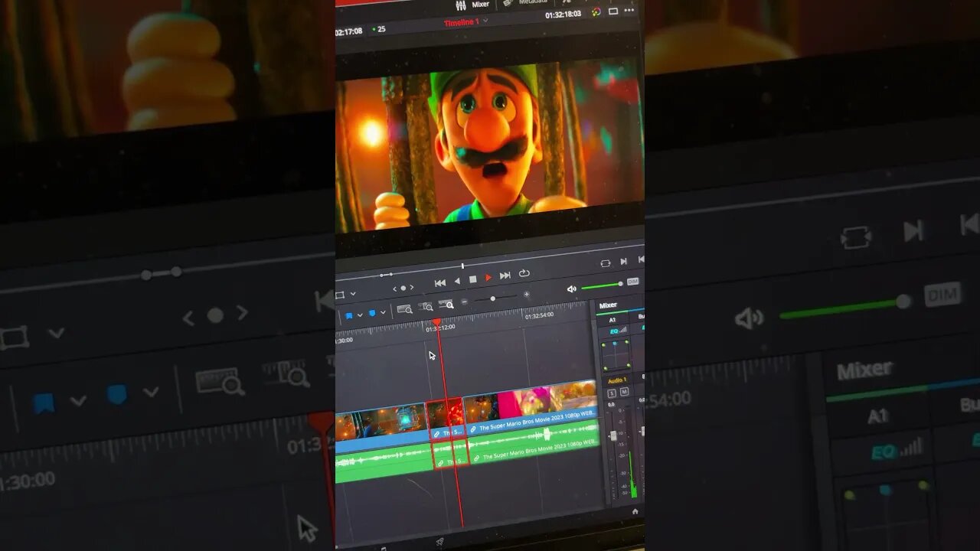Expand the Transform overlay mode dropdown
Image resolution: width=980 pixels, height=551 pixels.
tap(353, 293)
